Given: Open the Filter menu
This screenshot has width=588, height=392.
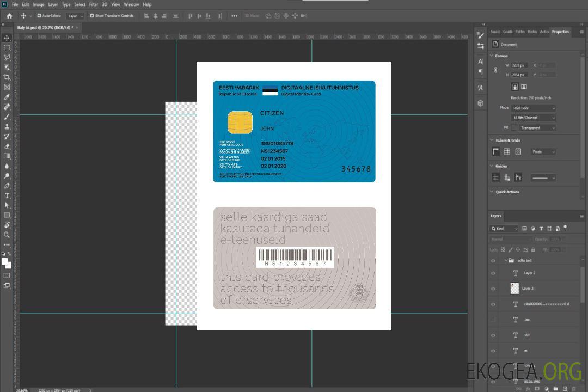Looking at the screenshot, I should pyautogui.click(x=94, y=4).
